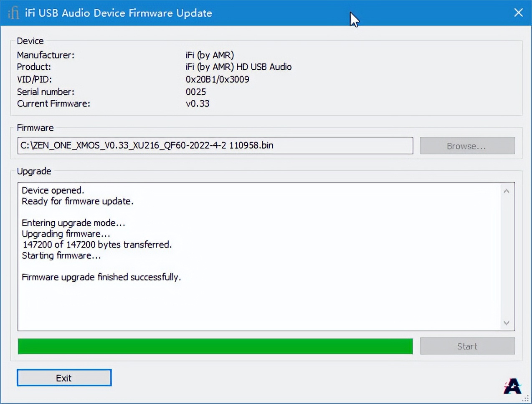Click the 'Device opened.' log line
The height and width of the screenshot is (404, 532).
point(53,190)
